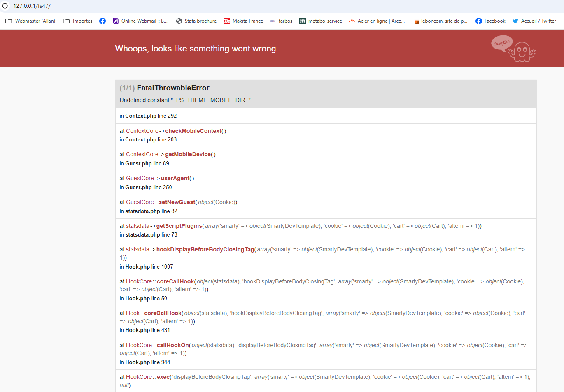The height and width of the screenshot is (392, 564).
Task: Click the Hook link before coreCallHook
Action: coord(133,313)
